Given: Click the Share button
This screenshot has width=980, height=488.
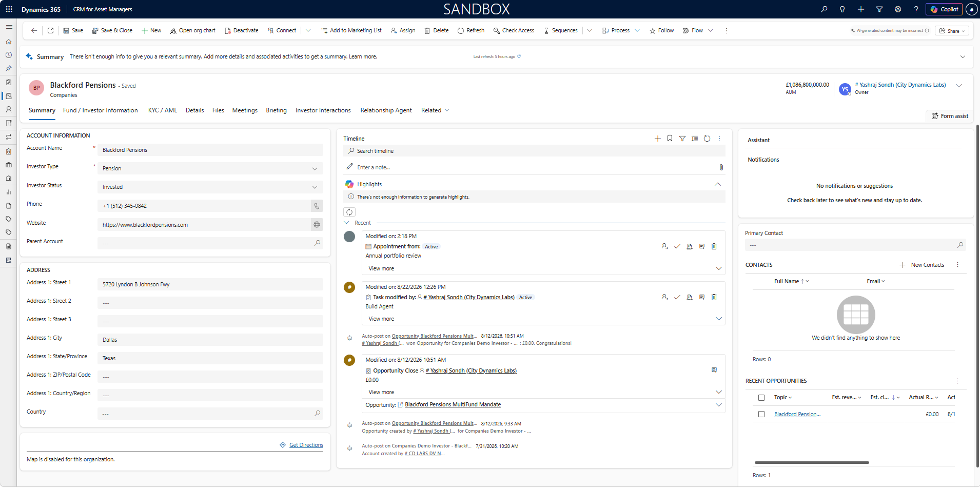Looking at the screenshot, I should [x=953, y=31].
